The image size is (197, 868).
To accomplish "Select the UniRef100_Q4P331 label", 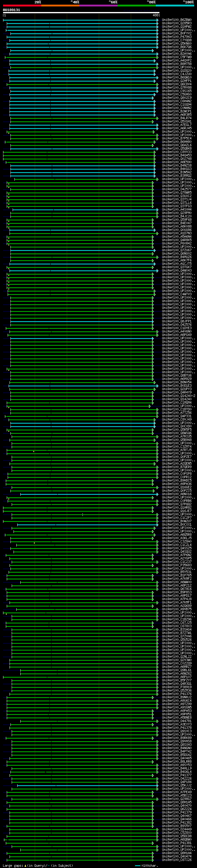I will click(x=176, y=416).
